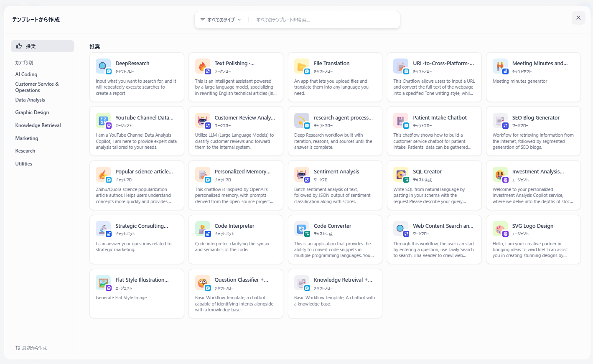Click the thumbs-up icon beside 推奨

point(19,46)
